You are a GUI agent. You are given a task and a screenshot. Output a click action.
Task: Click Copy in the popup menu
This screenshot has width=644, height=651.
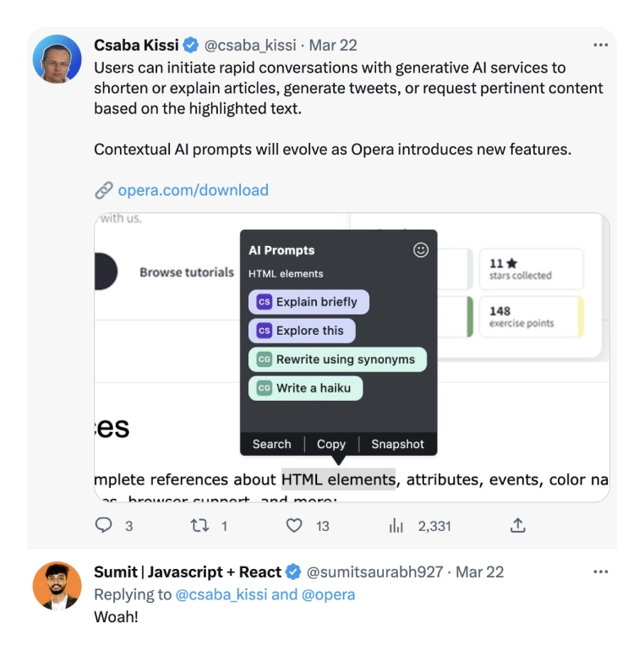tap(331, 444)
